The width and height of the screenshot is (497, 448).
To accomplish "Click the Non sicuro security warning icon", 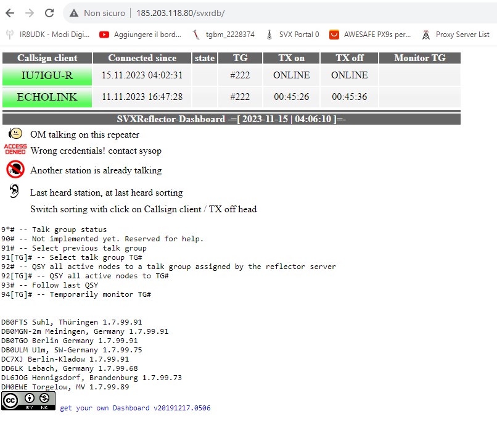I will (x=74, y=13).
